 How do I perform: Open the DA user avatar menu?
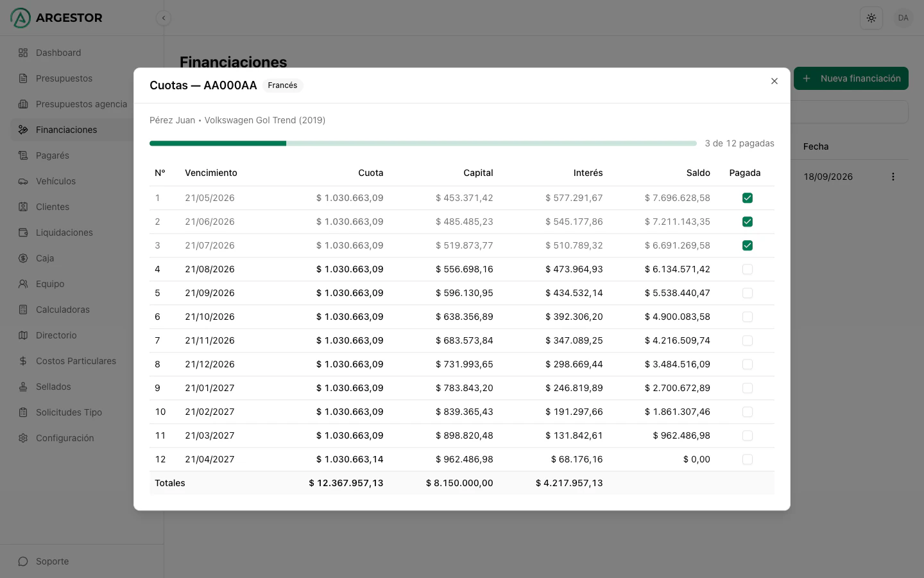903,18
